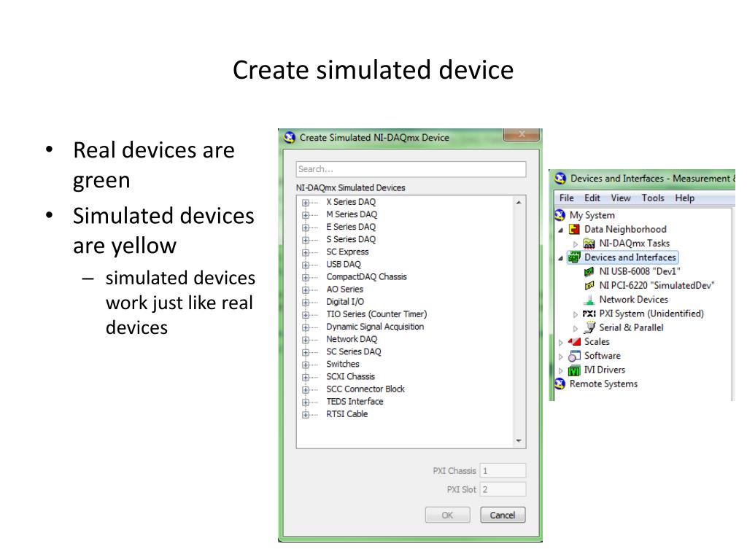Click the Create Simulated Device dialog title icon
Screen dimensions: 747x560
click(290, 138)
